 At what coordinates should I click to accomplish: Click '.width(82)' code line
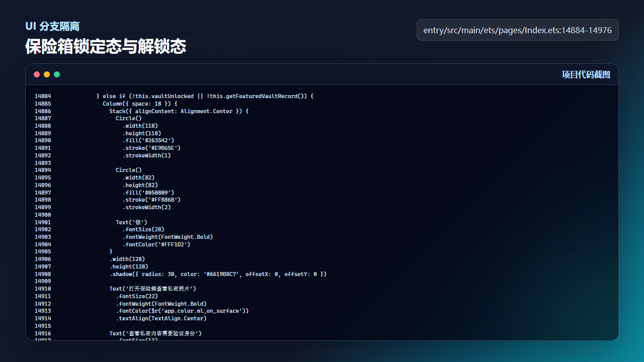pos(138,177)
